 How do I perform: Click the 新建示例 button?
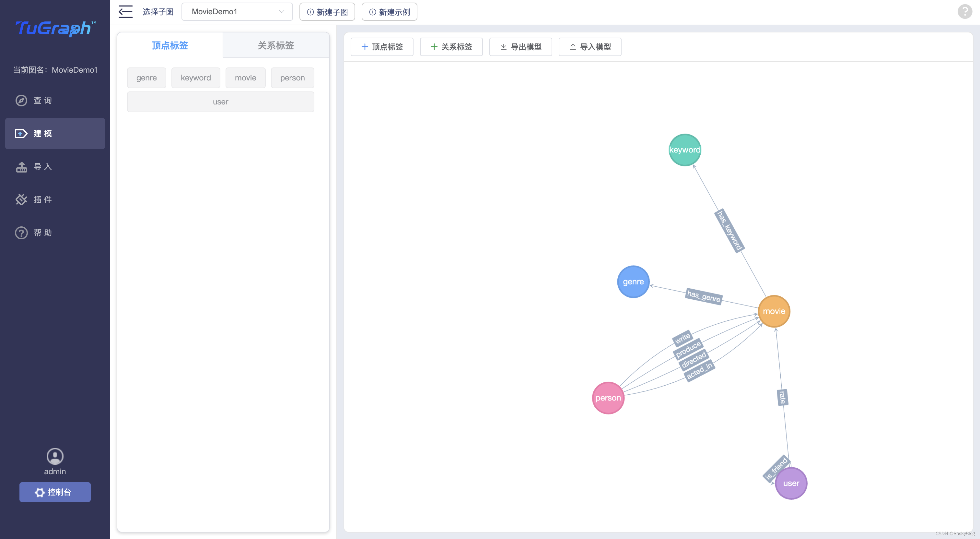(389, 12)
